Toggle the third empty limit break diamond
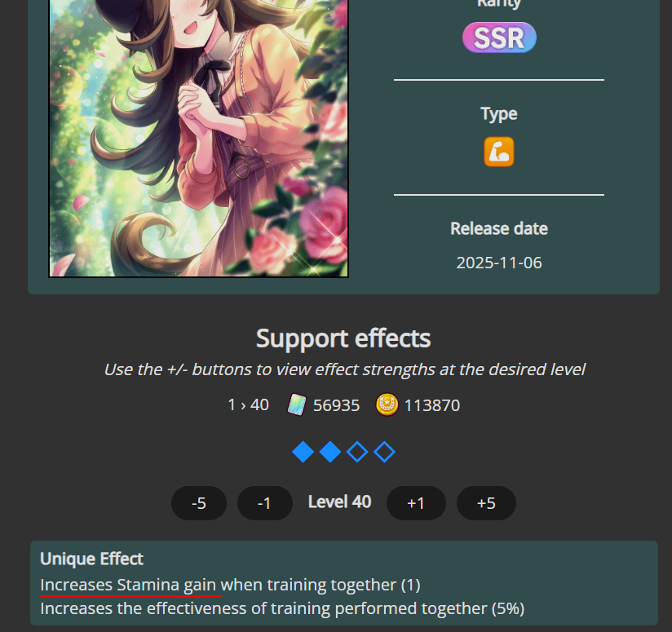 point(357,452)
